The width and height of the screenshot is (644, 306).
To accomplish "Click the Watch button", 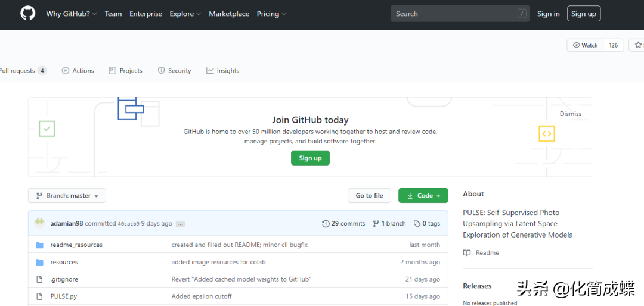I will 586,45.
